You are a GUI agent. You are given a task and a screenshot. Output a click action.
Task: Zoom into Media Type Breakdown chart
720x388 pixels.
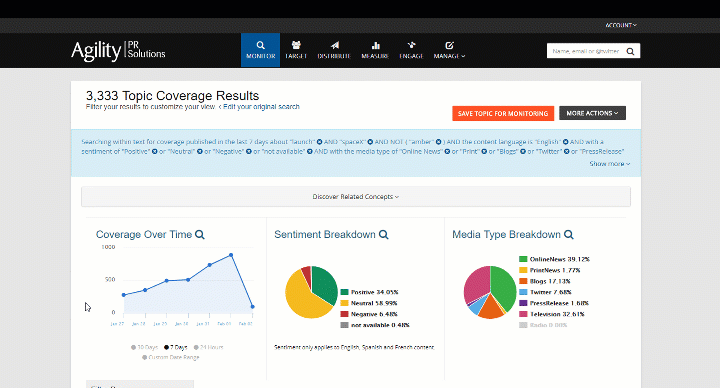[568, 235]
